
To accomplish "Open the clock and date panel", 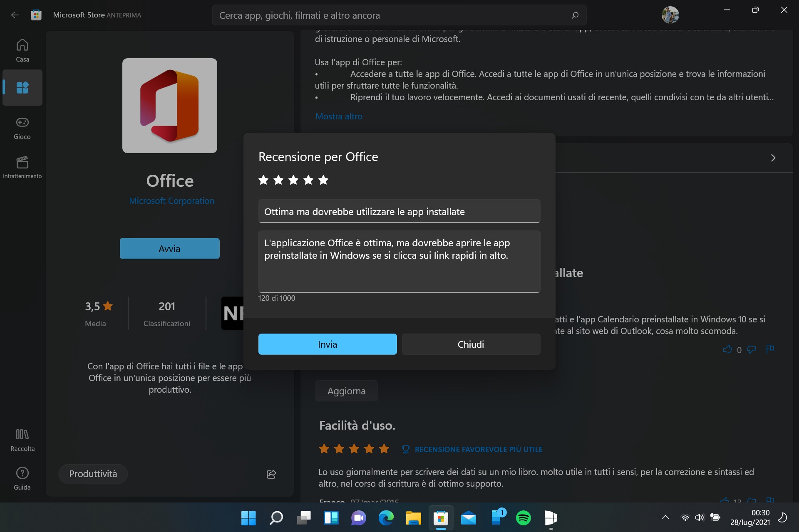I will point(750,517).
